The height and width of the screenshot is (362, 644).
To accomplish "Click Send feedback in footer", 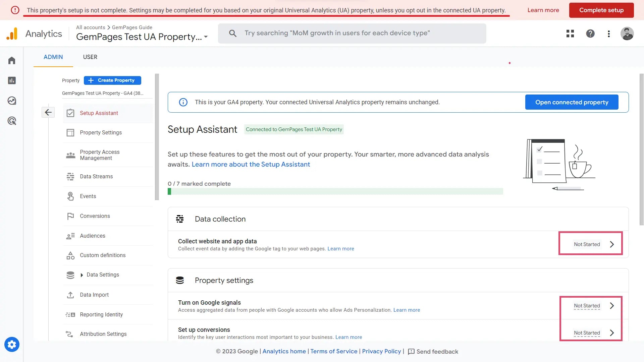I will click(x=433, y=352).
